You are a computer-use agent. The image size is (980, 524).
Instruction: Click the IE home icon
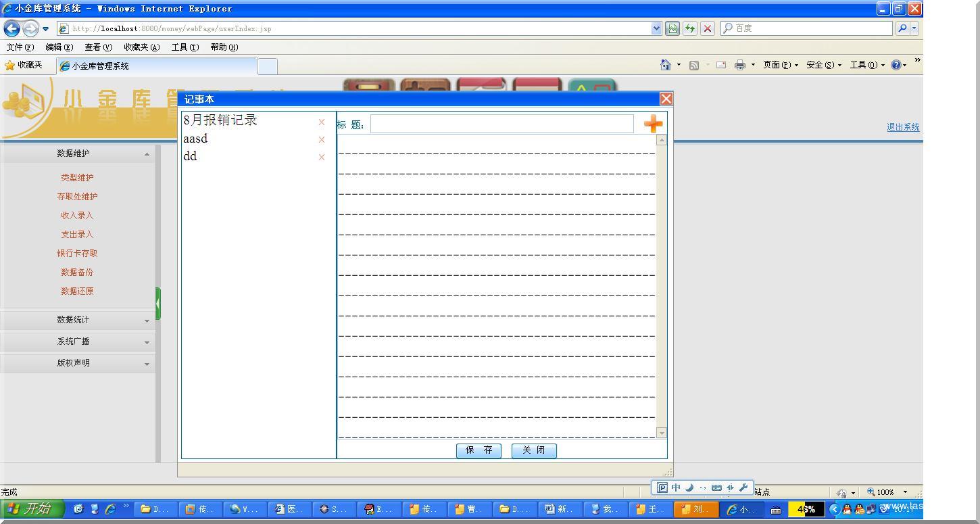tap(666, 65)
